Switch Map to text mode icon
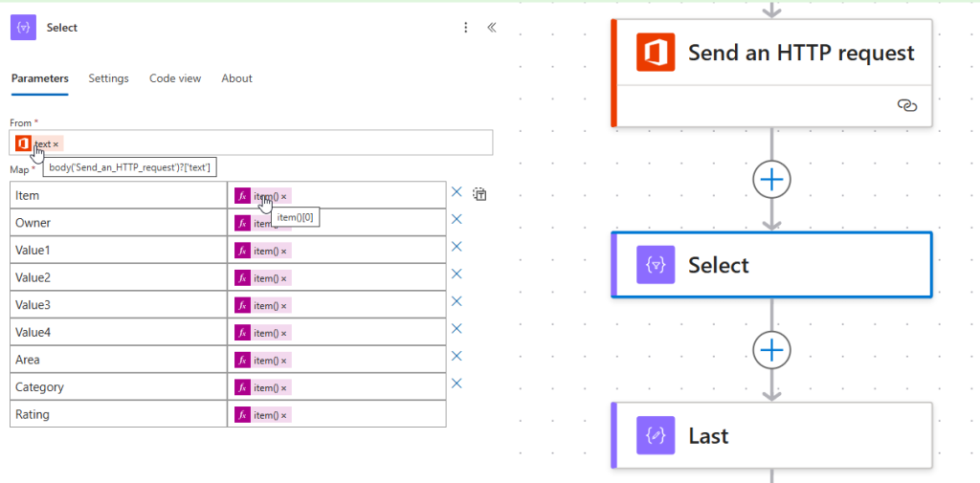Image resolution: width=980 pixels, height=483 pixels. coord(480,194)
